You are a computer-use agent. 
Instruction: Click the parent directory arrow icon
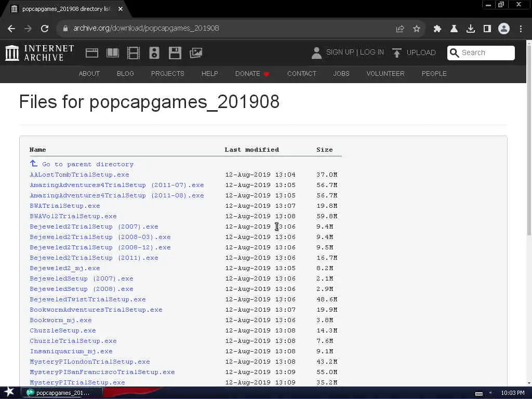pyautogui.click(x=34, y=164)
